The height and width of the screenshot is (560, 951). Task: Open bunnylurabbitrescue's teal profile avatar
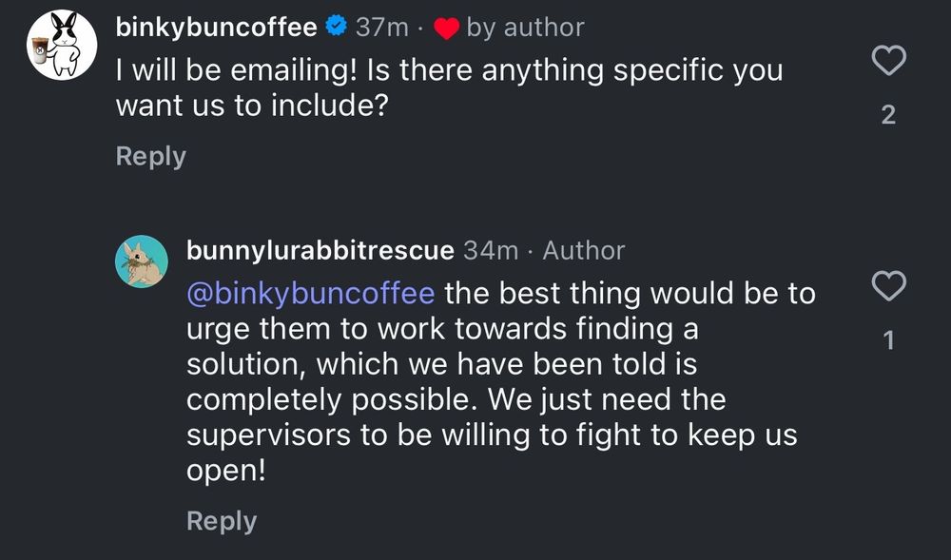click(x=142, y=261)
